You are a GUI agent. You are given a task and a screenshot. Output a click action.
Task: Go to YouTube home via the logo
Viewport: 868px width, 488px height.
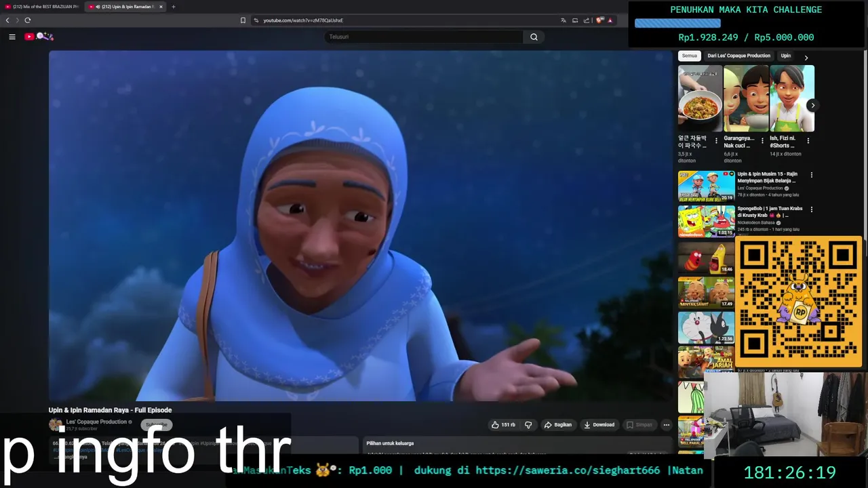point(39,37)
